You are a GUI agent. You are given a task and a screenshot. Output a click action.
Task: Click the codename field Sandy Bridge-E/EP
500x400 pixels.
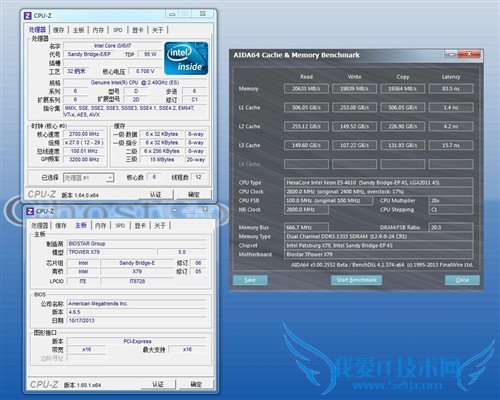89,54
